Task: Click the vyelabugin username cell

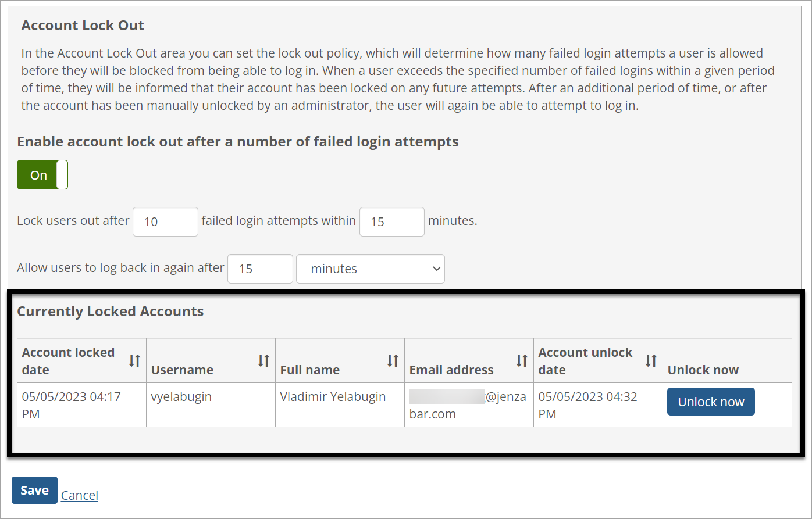Action: coord(180,396)
